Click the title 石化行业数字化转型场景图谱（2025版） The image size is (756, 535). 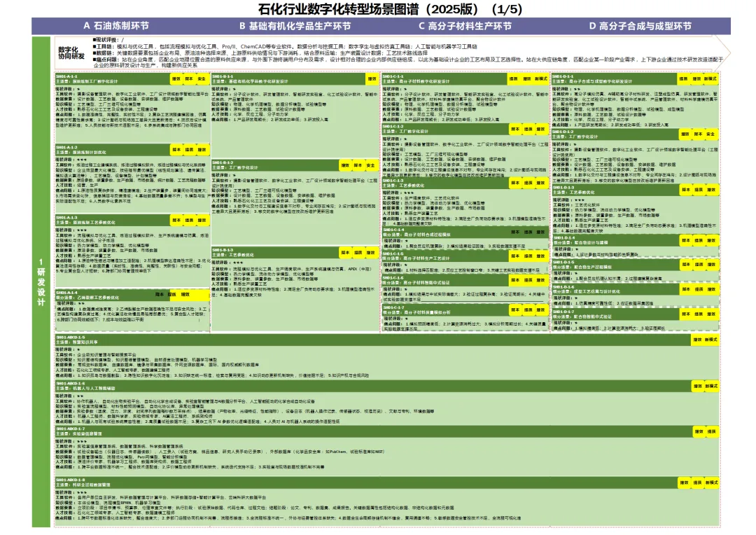click(369, 8)
